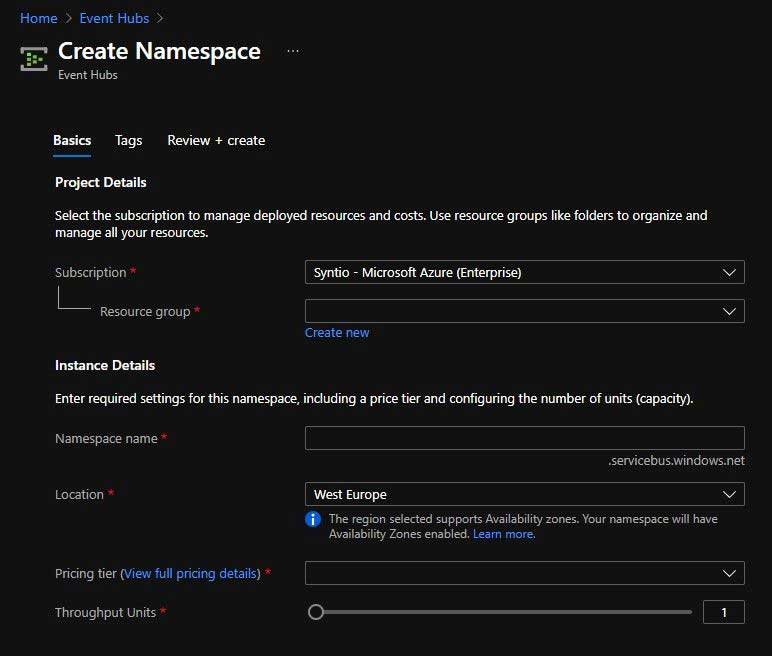
Task: Open View full pricing details link
Action: tap(190, 574)
